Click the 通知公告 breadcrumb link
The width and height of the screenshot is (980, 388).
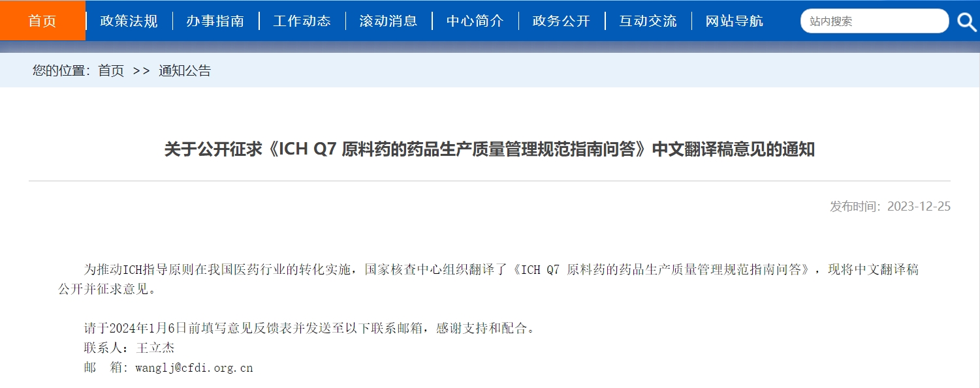[x=185, y=71]
